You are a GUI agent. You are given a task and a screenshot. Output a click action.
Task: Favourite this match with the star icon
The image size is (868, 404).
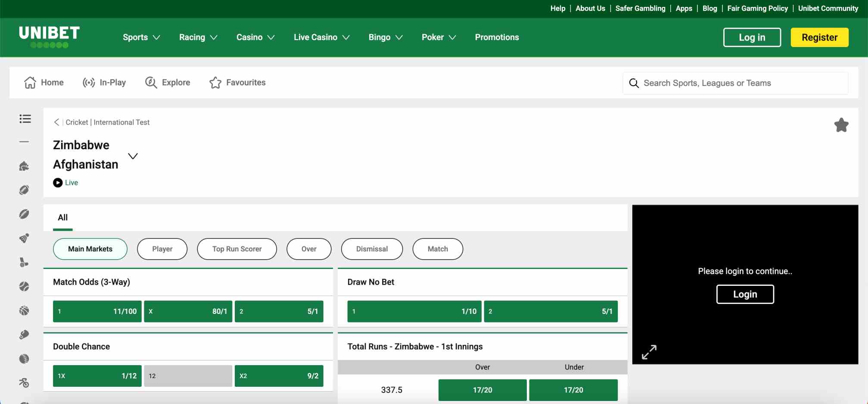pyautogui.click(x=841, y=125)
